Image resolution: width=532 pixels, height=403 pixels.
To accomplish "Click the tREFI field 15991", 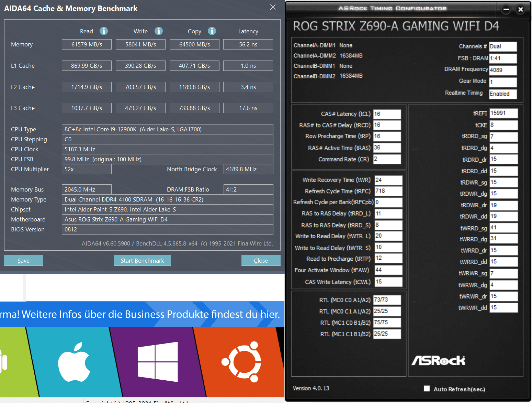I will click(x=504, y=113).
